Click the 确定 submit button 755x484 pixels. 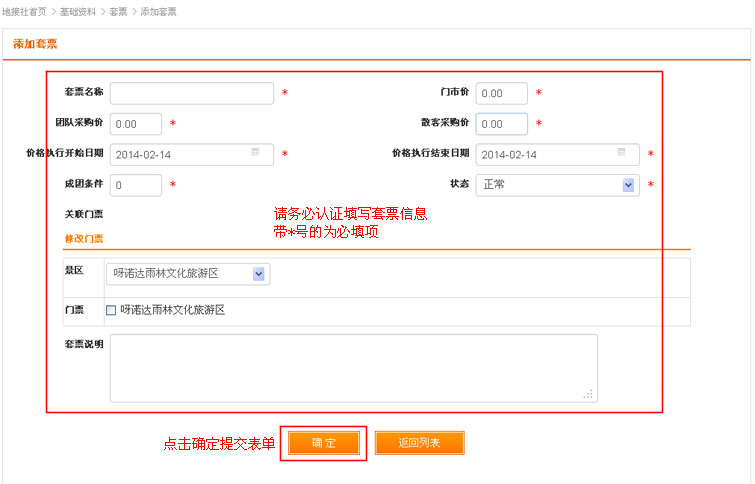[324, 443]
